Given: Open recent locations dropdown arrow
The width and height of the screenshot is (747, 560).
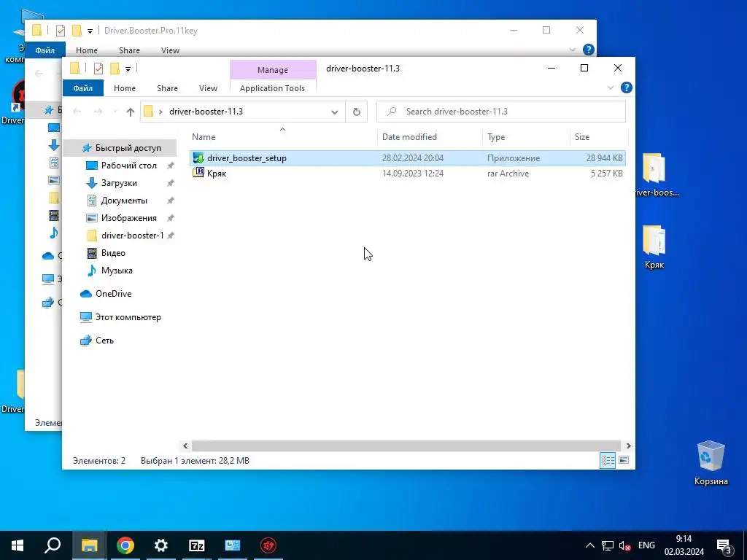Looking at the screenshot, I should (x=115, y=112).
